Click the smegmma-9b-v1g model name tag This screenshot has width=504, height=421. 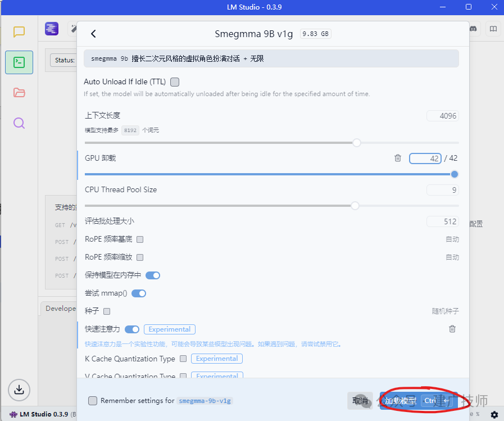pyautogui.click(x=205, y=401)
